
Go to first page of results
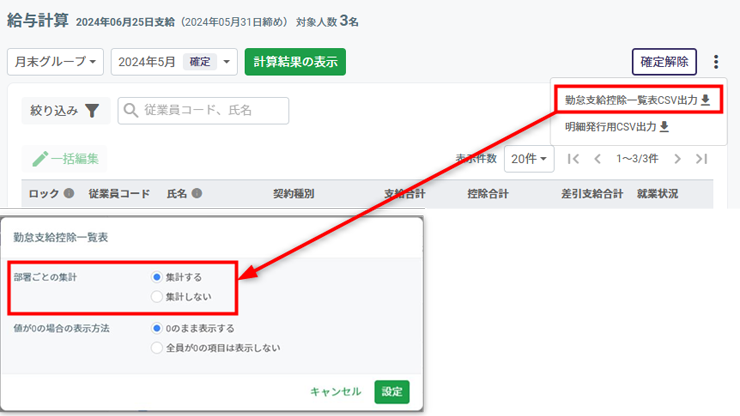tap(573, 159)
